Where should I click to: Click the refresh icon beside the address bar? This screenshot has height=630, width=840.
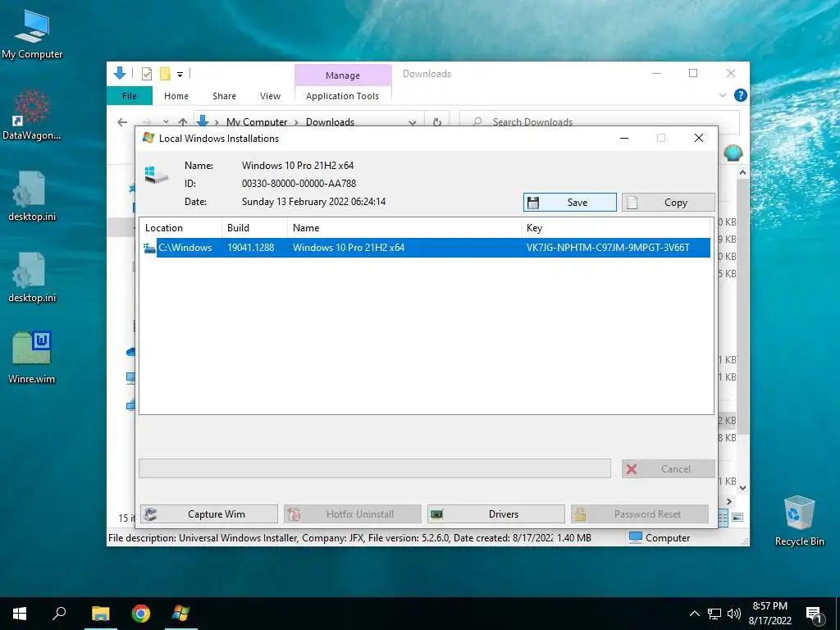[x=437, y=122]
